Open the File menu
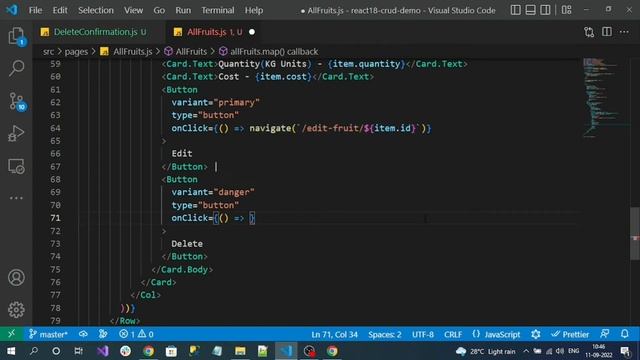 coord(36,10)
